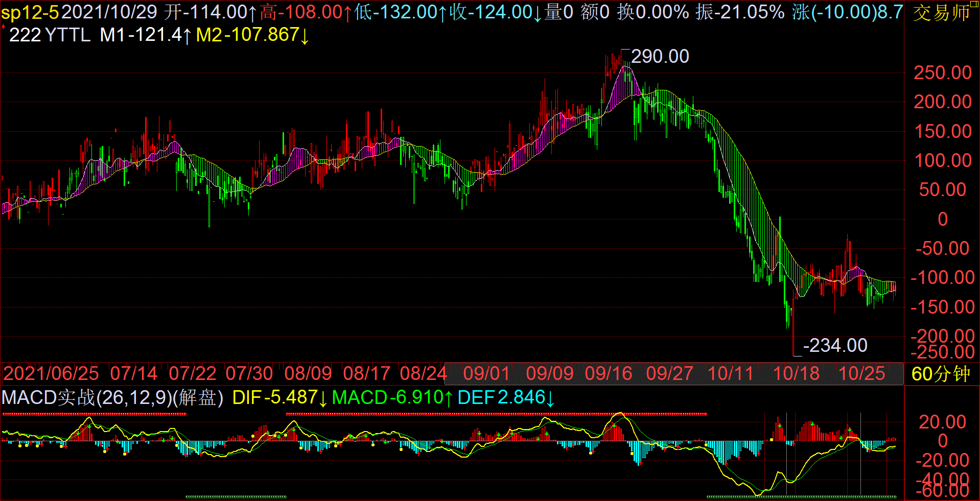Click 10/11 on the time axis
Viewport: 980px width, 501px height.
click(x=731, y=373)
